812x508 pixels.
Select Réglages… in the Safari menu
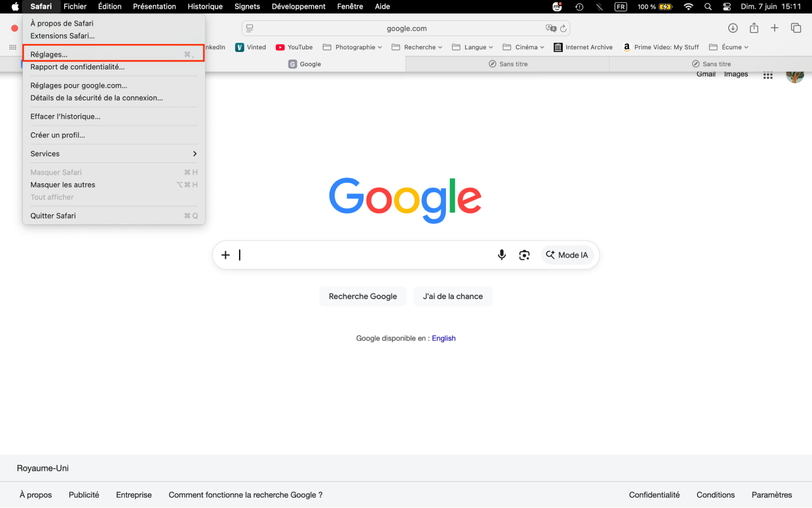(x=114, y=54)
